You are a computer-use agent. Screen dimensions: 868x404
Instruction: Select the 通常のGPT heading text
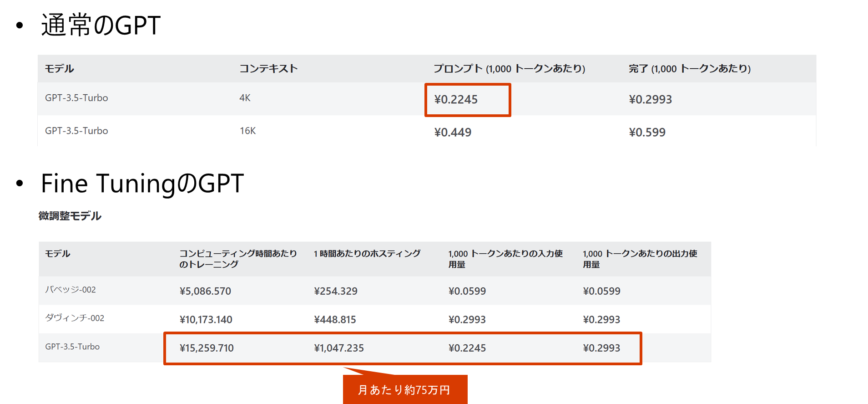(101, 25)
